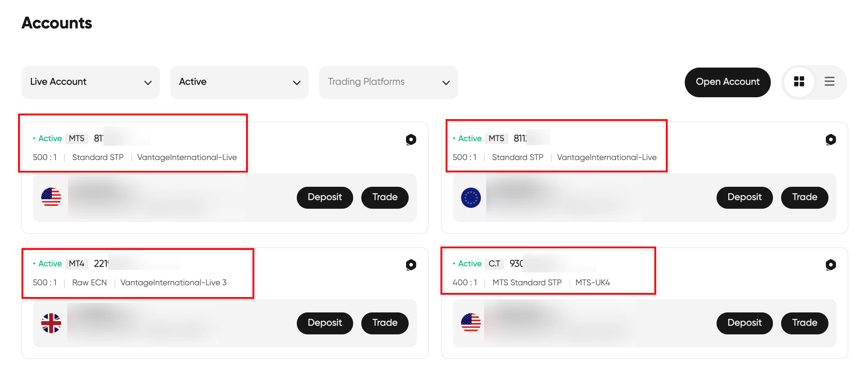Trade on the MT4 Raw ECN account
The width and height of the screenshot is (868, 383).
coord(385,323)
